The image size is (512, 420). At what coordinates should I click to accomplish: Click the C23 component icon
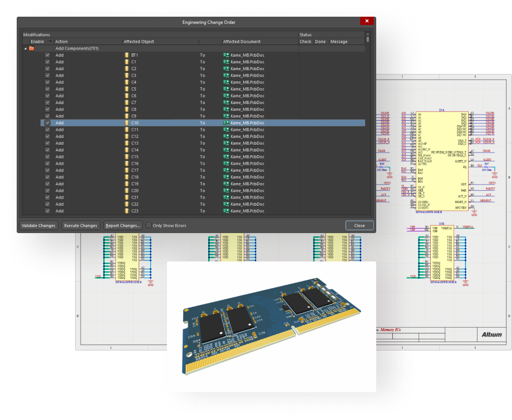pos(127,211)
